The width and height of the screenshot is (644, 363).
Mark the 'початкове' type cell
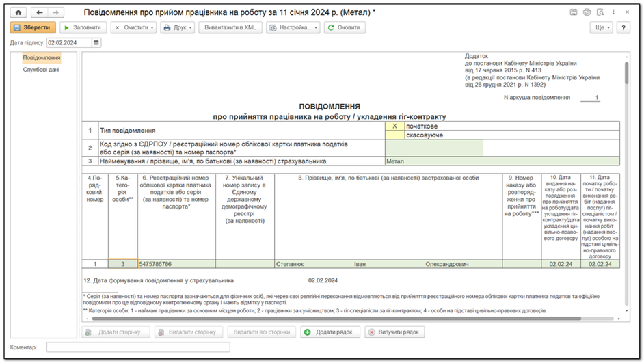(x=394, y=126)
